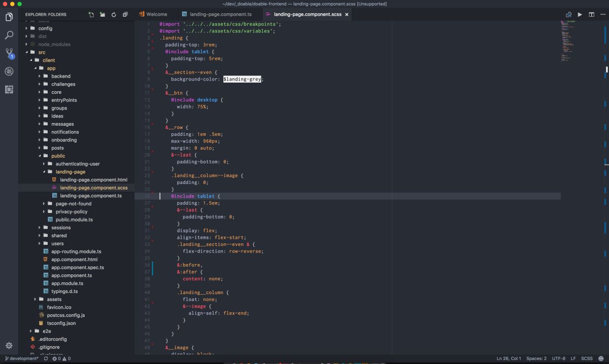Viewport: 609px width, 364px height.
Task: Close the landing-page.component.scss tab
Action: [347, 15]
